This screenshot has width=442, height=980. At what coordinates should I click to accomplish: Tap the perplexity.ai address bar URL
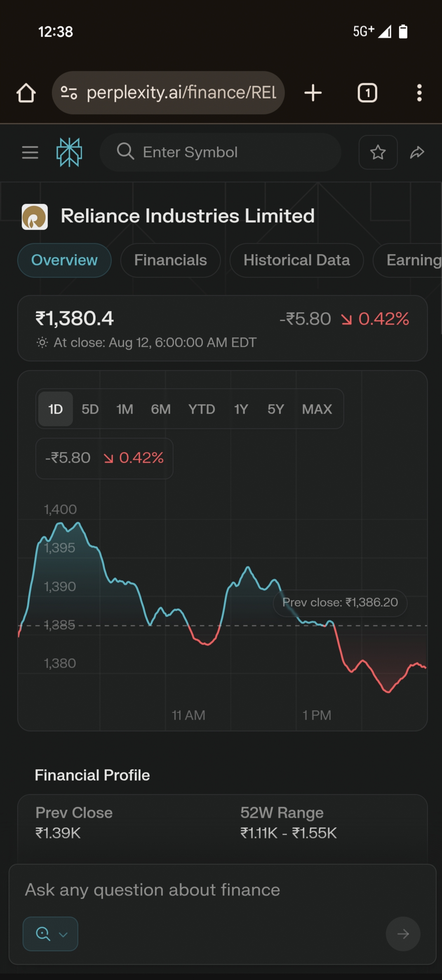181,93
